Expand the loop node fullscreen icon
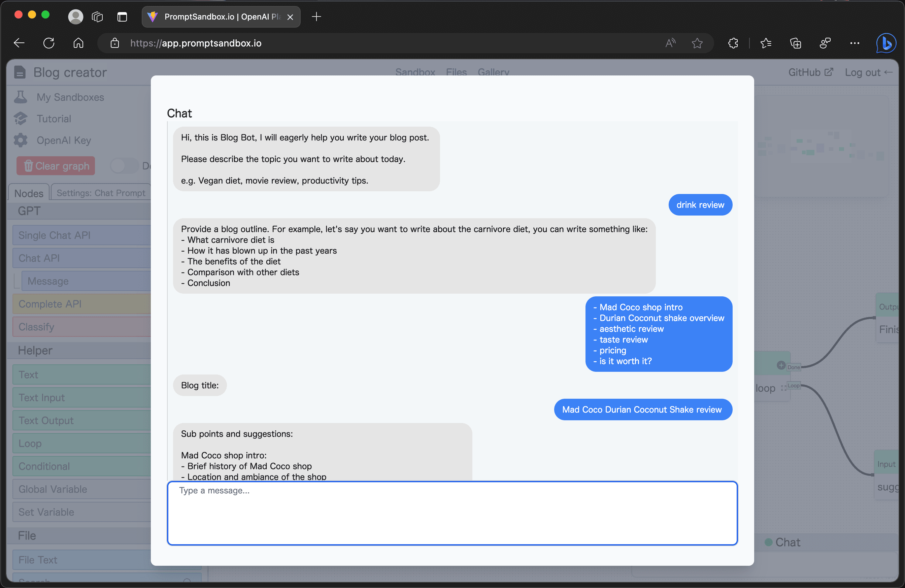The width and height of the screenshot is (905, 588). click(783, 388)
